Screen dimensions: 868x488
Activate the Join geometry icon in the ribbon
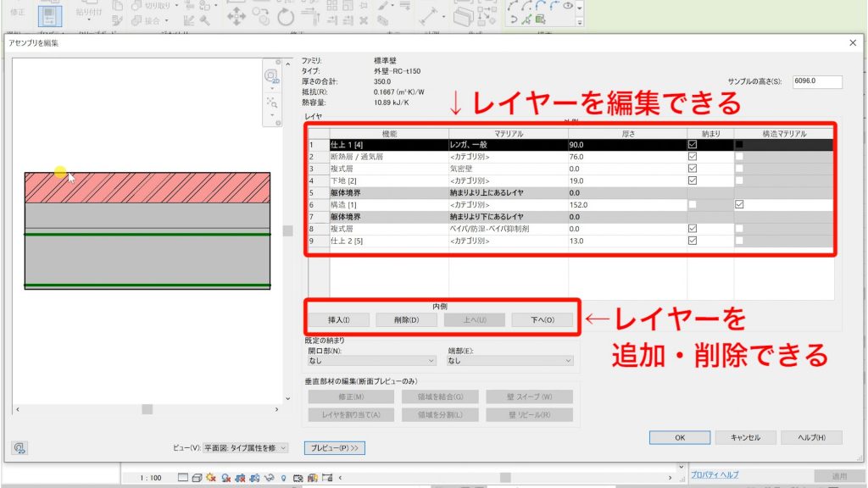137,20
